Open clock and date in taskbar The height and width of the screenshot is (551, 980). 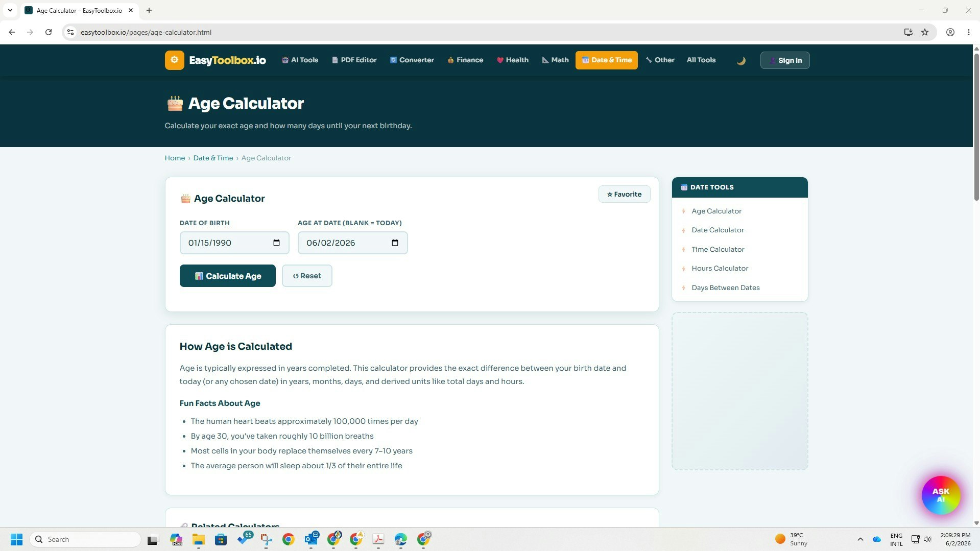click(x=955, y=539)
